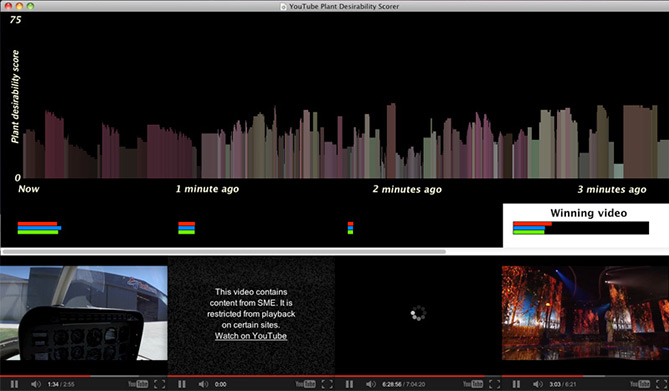The image size is (669, 391).
Task: Click the RGB score bars under 'Now'
Action: tap(39, 228)
